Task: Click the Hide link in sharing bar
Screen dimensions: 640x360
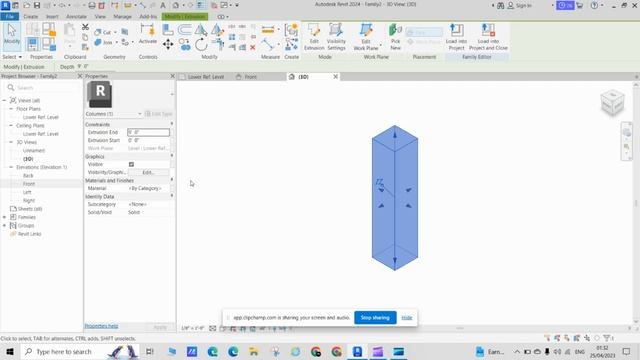Action: tap(407, 318)
